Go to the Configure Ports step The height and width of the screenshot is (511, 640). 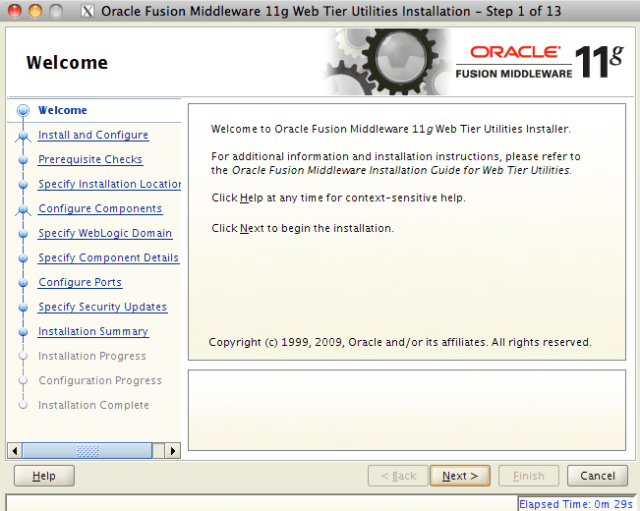80,283
